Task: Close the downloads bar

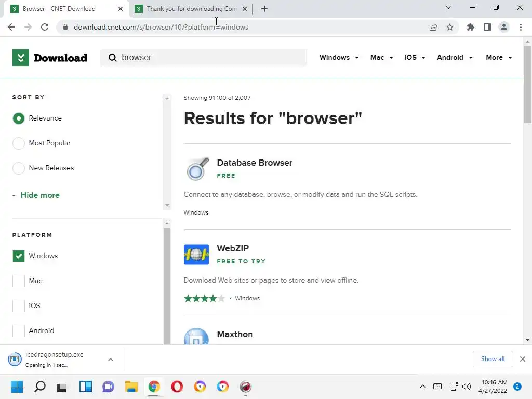Action: click(x=523, y=359)
